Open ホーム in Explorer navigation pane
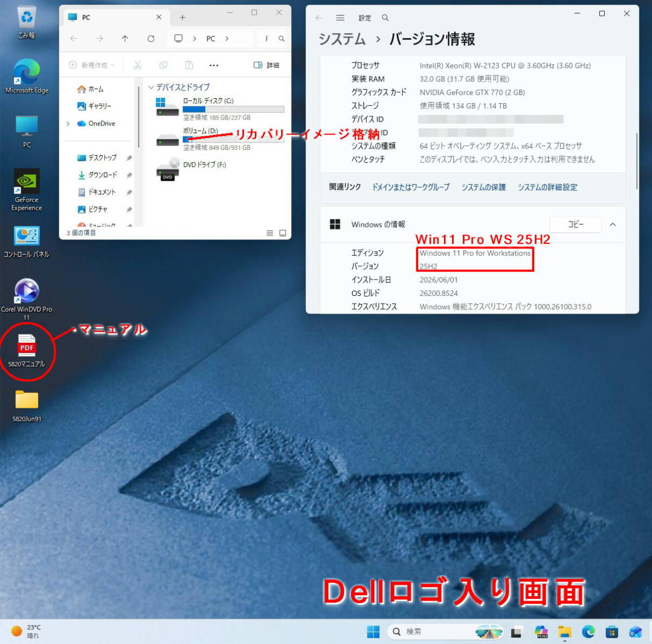652x644 pixels. [90, 89]
